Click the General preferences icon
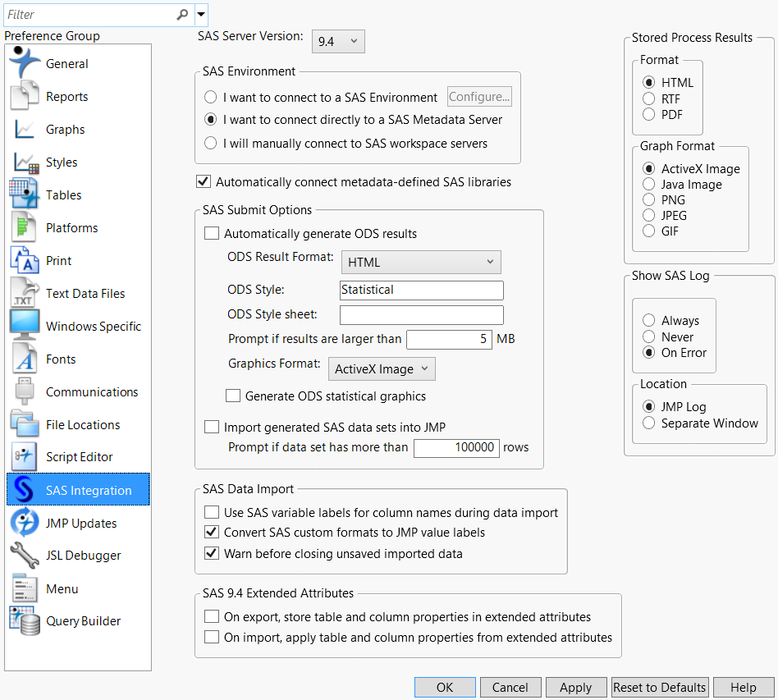The image size is (778, 700). [25, 63]
